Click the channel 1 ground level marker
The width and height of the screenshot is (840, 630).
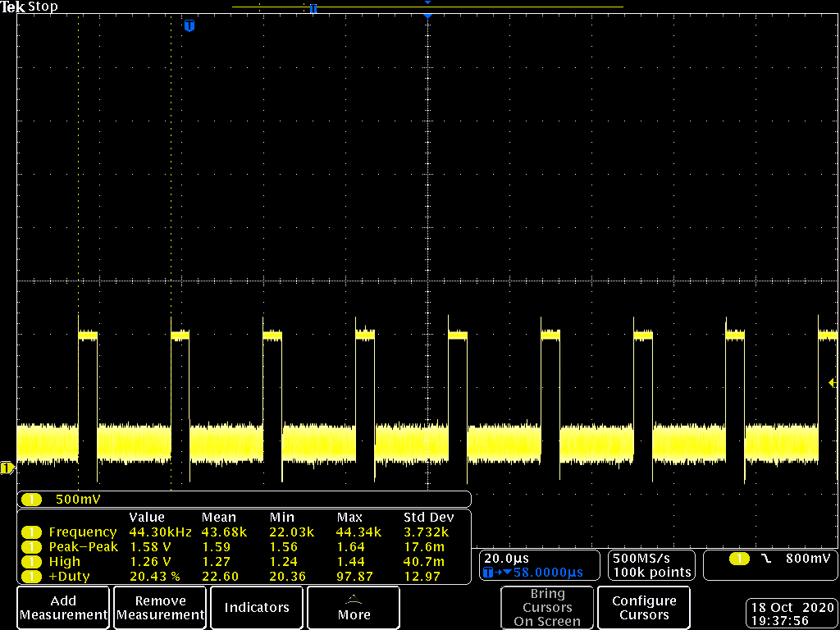pos(7,468)
